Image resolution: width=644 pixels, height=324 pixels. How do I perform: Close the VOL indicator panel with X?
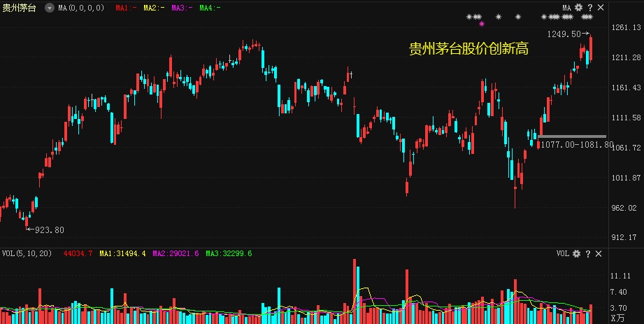tap(599, 254)
